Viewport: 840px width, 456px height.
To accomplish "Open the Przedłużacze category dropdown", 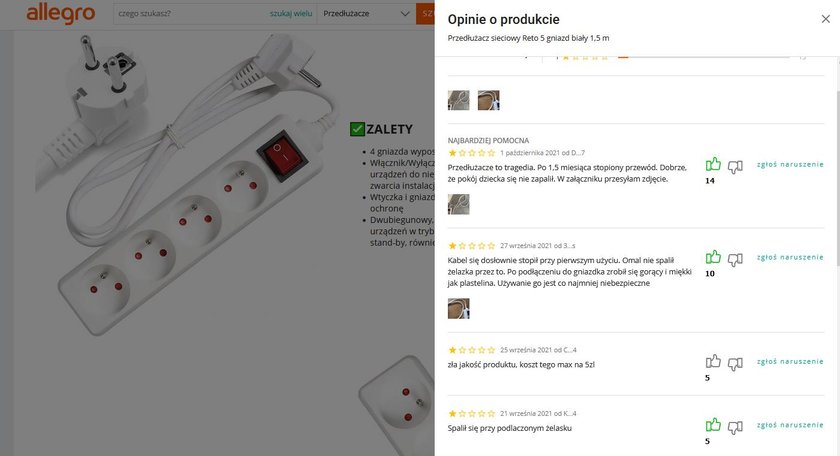I will pyautogui.click(x=366, y=13).
